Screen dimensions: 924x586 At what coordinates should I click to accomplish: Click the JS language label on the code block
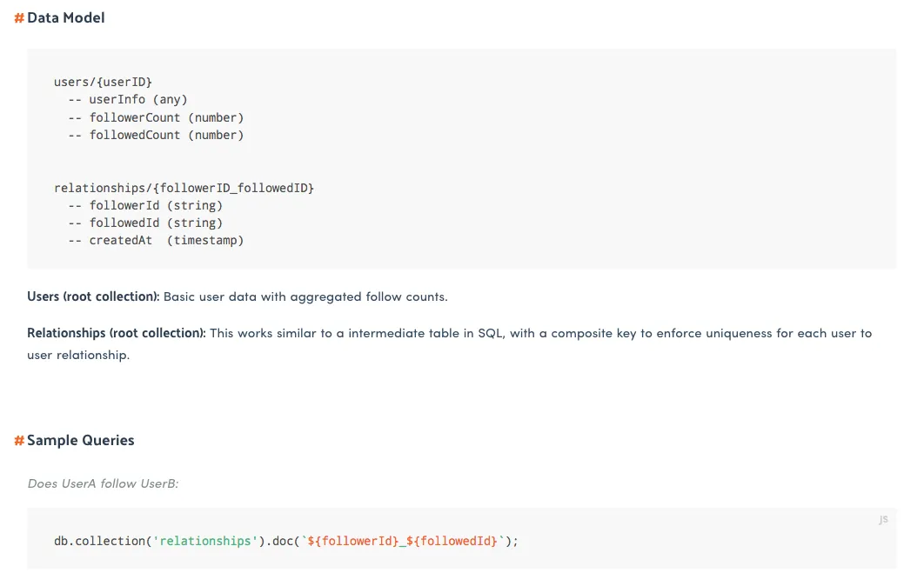883,519
